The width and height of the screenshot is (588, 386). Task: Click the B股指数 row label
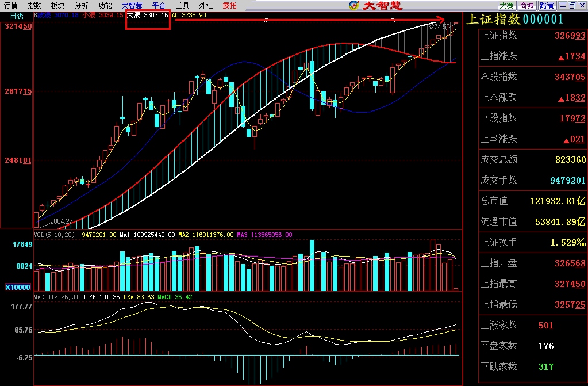pos(499,118)
